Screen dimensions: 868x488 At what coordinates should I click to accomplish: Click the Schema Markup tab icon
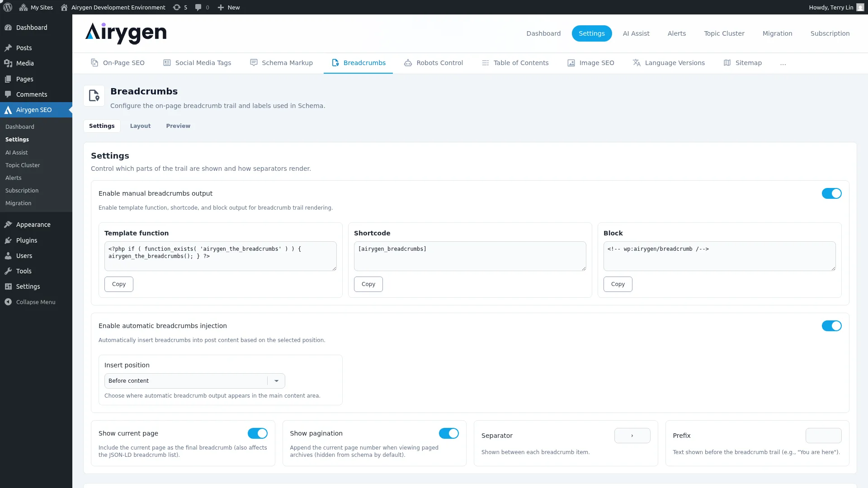coord(254,63)
